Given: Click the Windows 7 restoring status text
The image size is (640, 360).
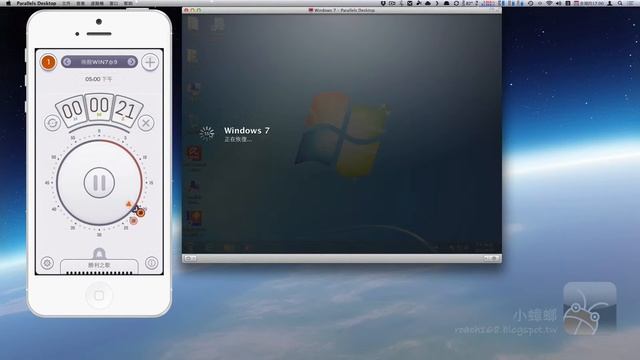Looking at the screenshot, I should [238, 140].
